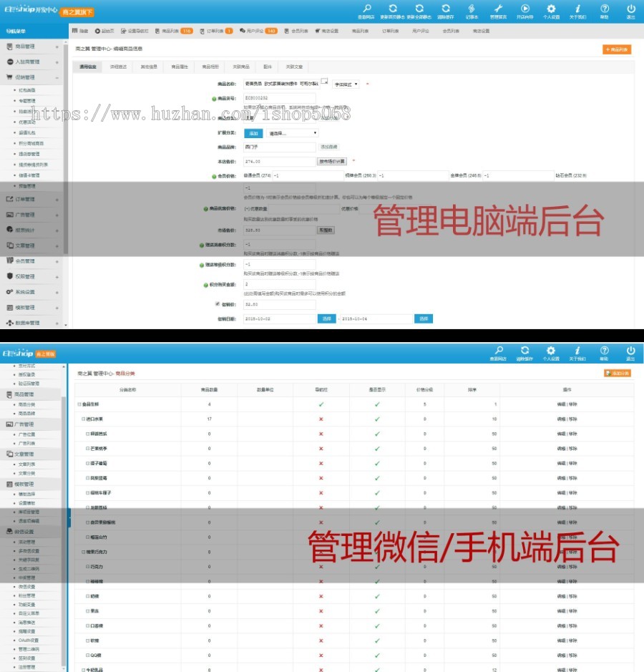644x672 pixels.
Task: Click the 退出 power icon in top header
Action: [x=630, y=9]
